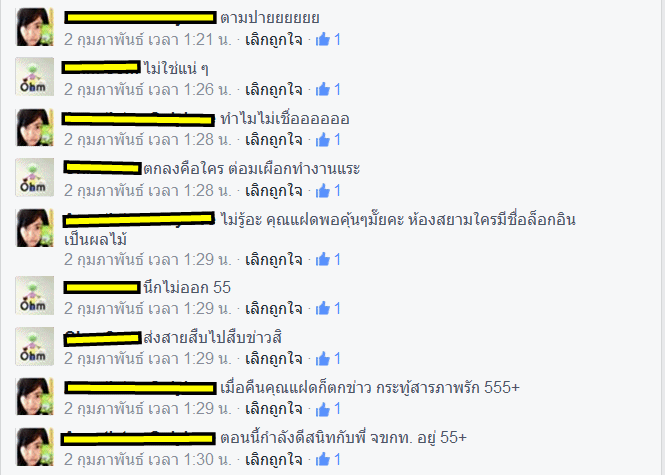Screen dimensions: 665x475
Task: Open timestamp 2 กุมภาพันธ์ เวลา 1:26 น.
Action: pyautogui.click(x=148, y=90)
